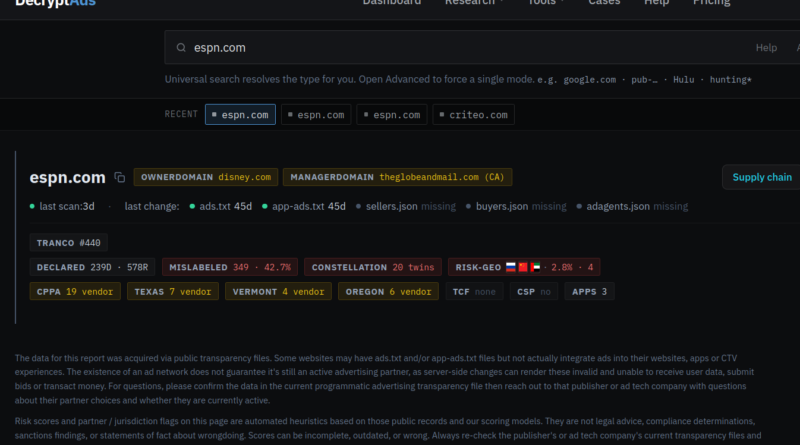Click the search magnifier icon
800x445 pixels.
[181, 47]
